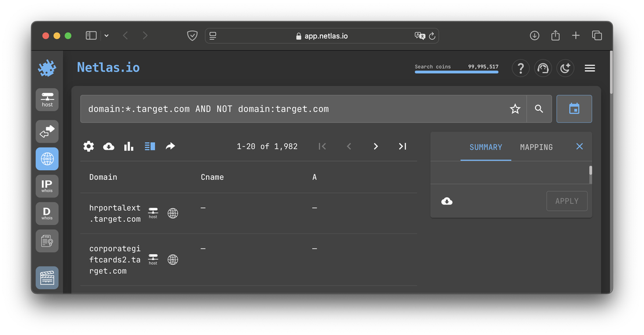Toggle the date range calendar filter

click(574, 109)
